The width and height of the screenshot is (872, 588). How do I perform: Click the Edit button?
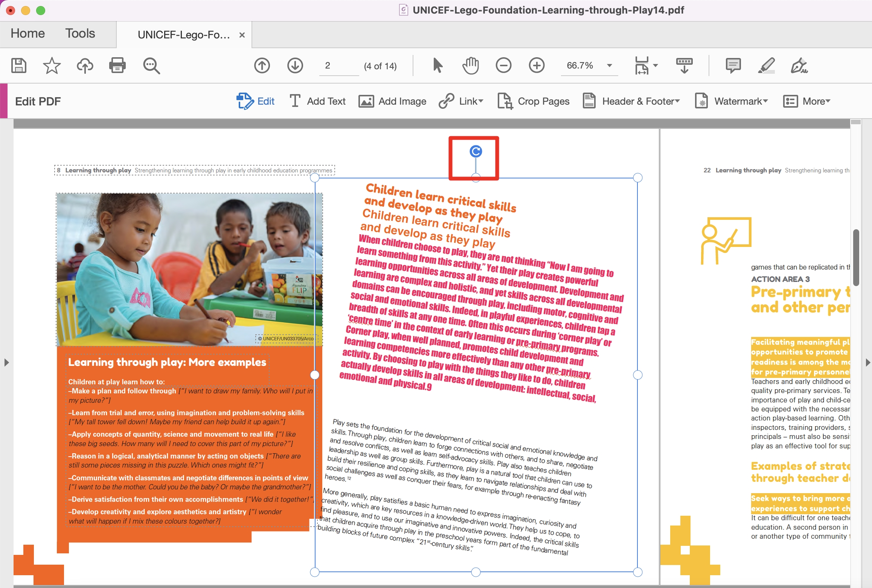click(256, 101)
